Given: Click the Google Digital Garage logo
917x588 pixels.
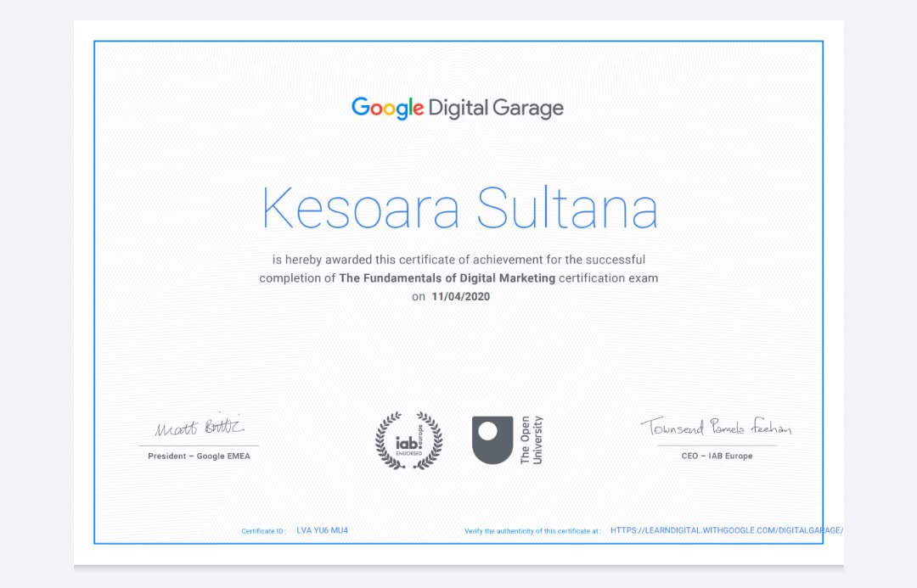Looking at the screenshot, I should [x=458, y=108].
